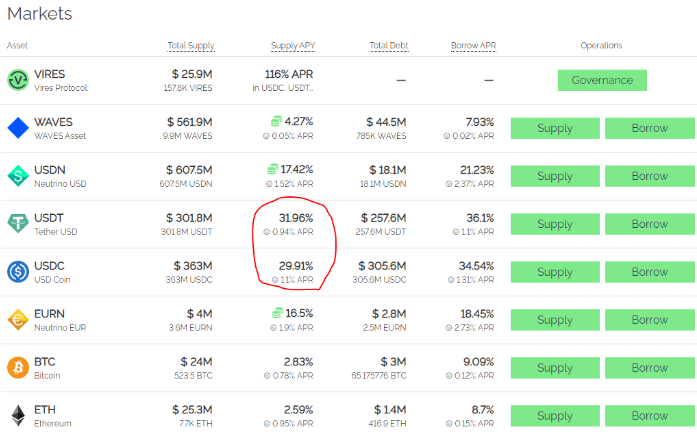This screenshot has height=436, width=697.
Task: Click the small icon before 0.94% APR
Action: [x=266, y=232]
